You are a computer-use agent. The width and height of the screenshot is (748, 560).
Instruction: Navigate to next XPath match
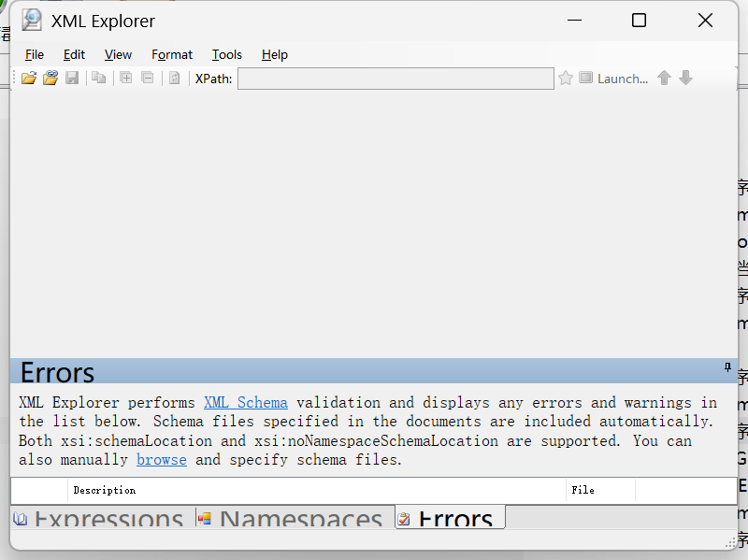685,79
